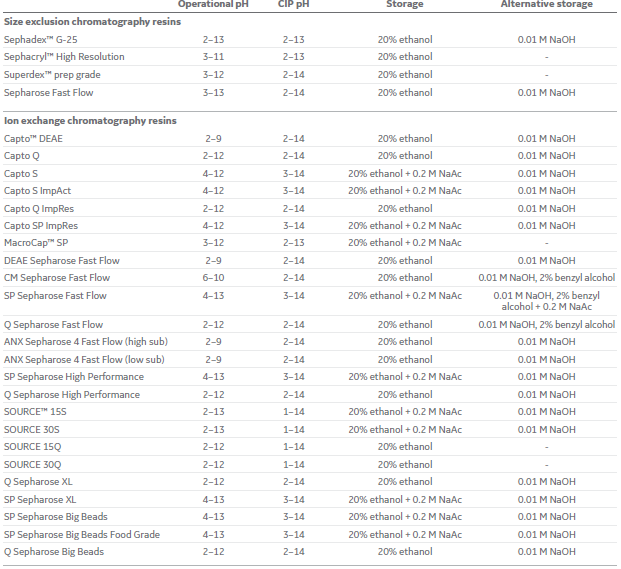This screenshot has height=569, width=621.
Task: Select the SP Sepharose Big Beads row name
Action: click(x=56, y=517)
